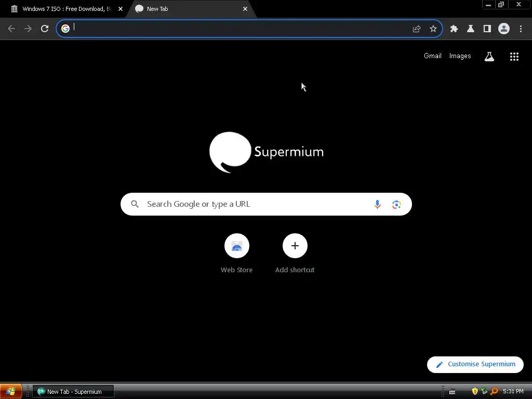Open the Windows Start button
This screenshot has height=399, width=532.
[11, 392]
